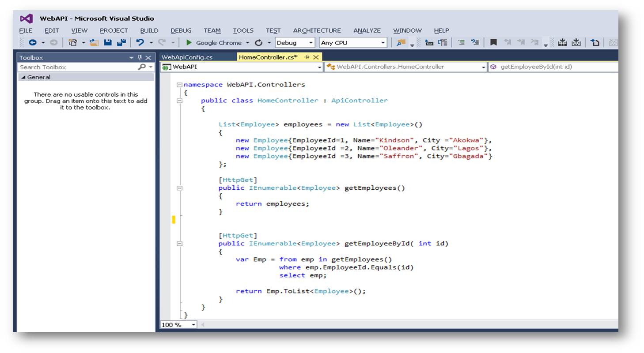Collapse the HomeController class with its minus glyph
This screenshot has height=353, width=644.
179,100
